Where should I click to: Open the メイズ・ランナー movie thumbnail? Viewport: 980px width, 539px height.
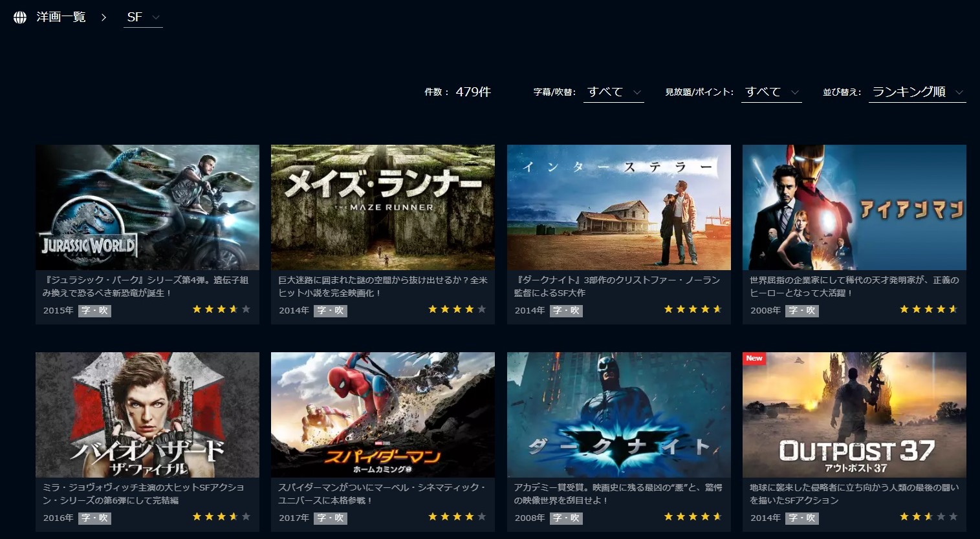coord(383,207)
